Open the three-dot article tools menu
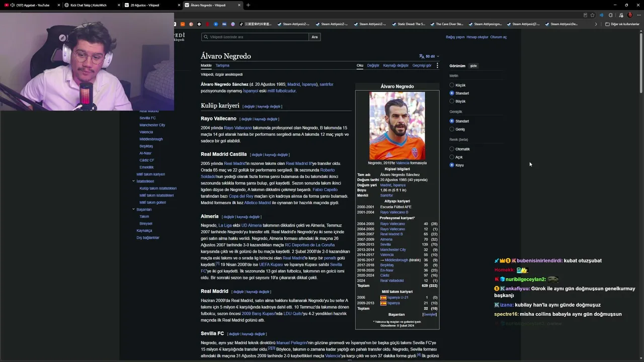This screenshot has height=362, width=644. tap(437, 65)
